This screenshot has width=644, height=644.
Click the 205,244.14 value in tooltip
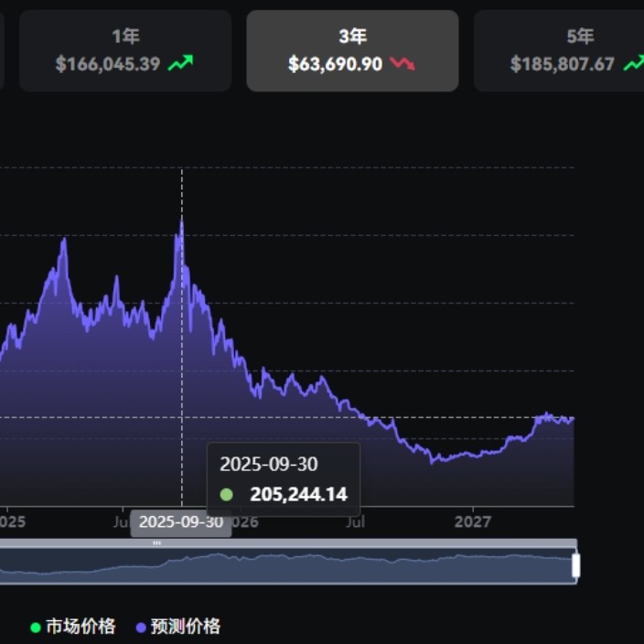click(298, 495)
